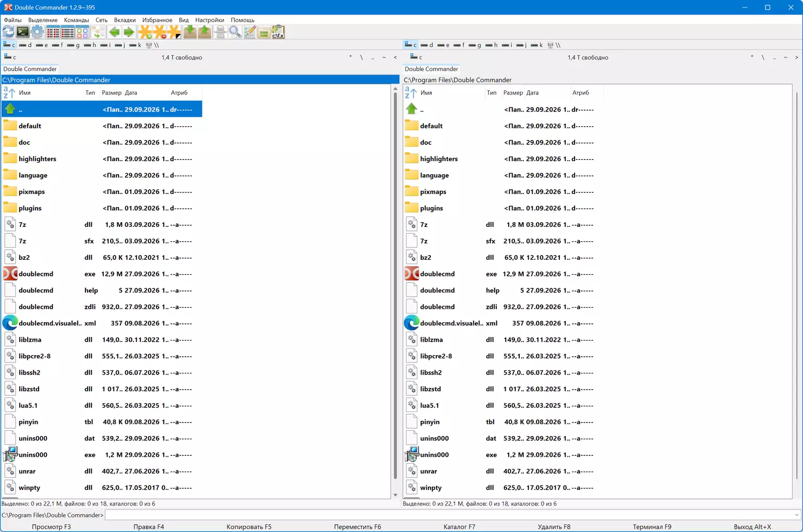Open the terminal from the toolbar

click(22, 32)
